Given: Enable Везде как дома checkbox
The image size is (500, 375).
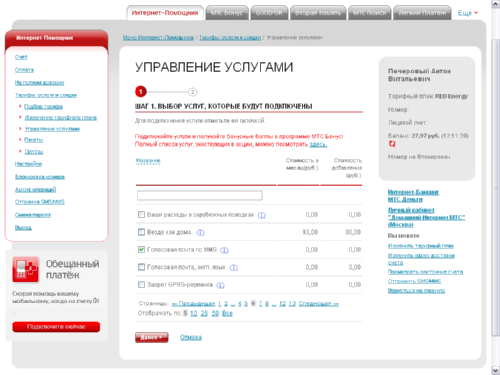Looking at the screenshot, I should point(141,232).
